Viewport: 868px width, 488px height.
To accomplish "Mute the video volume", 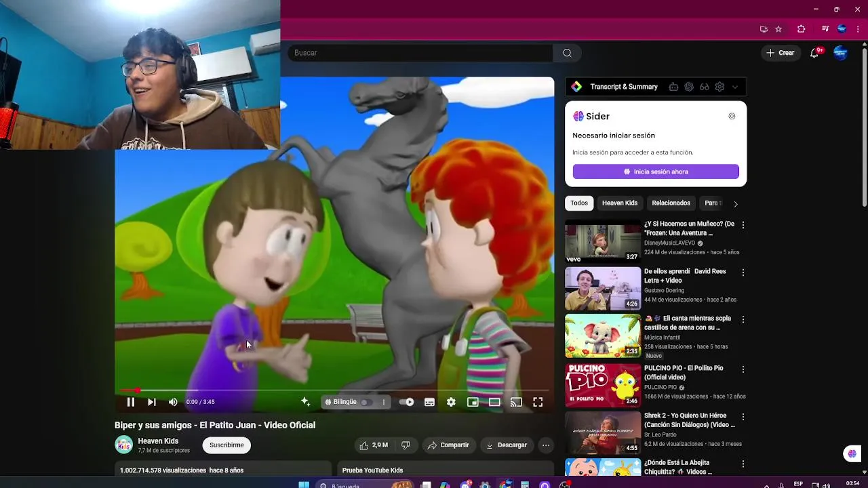I will pyautogui.click(x=173, y=402).
